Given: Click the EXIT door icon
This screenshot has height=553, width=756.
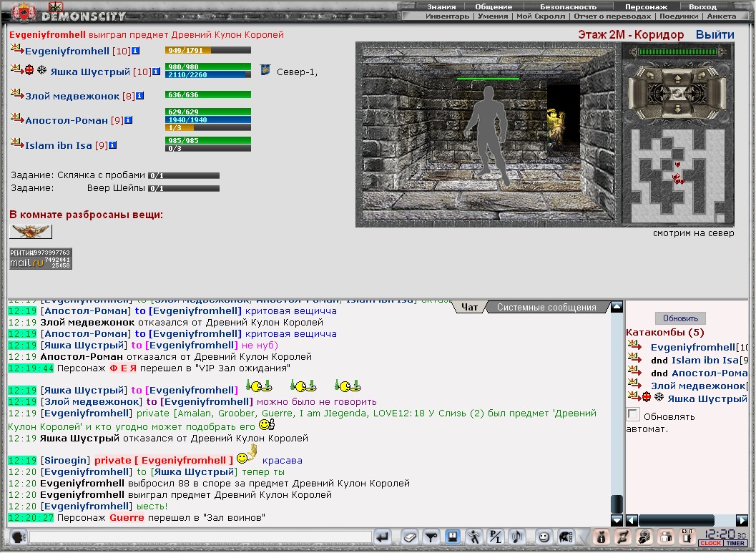Looking at the screenshot, I should click(687, 536).
